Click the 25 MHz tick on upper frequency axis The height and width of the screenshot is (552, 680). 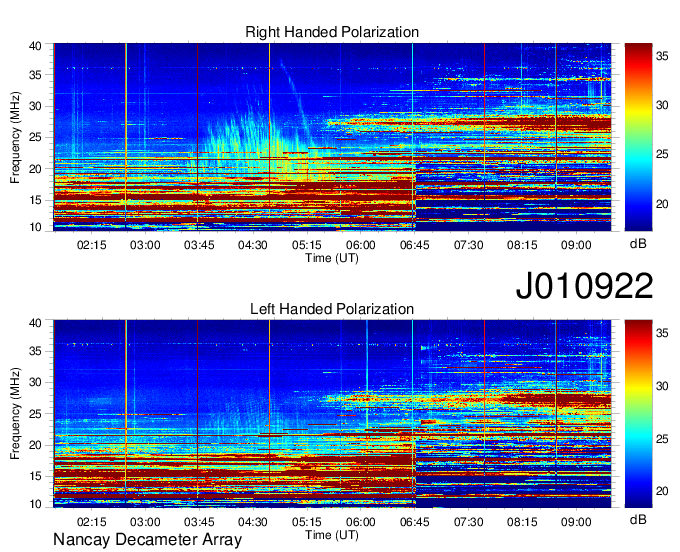[x=35, y=137]
